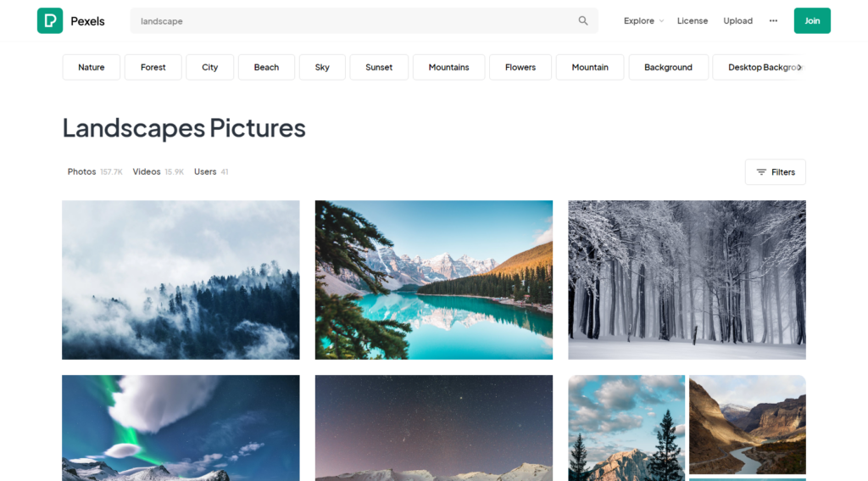Click the magnifier search icon
The width and height of the screenshot is (868, 481).
point(583,20)
